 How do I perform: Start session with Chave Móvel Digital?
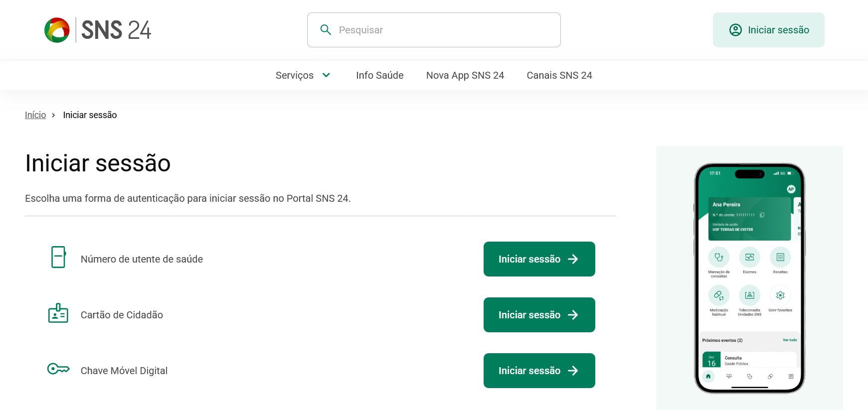pyautogui.click(x=539, y=371)
